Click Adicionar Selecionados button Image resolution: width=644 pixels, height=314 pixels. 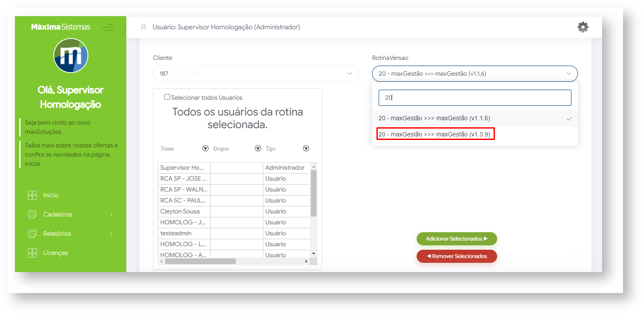[x=457, y=239]
